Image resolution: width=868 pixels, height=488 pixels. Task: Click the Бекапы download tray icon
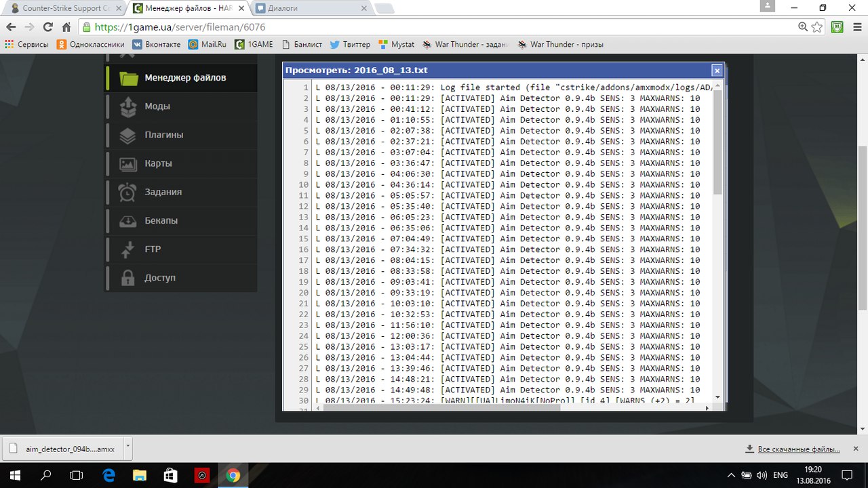pyautogui.click(x=128, y=220)
